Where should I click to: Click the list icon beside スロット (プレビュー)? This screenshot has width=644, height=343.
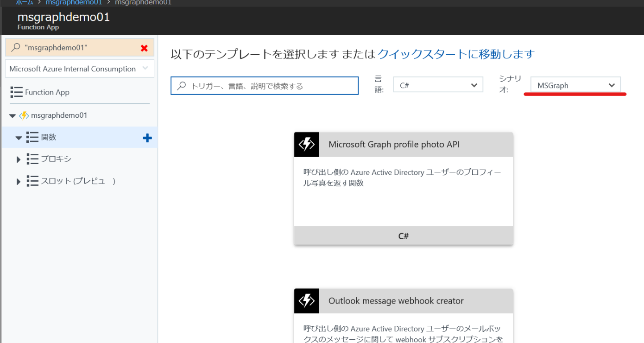click(32, 181)
